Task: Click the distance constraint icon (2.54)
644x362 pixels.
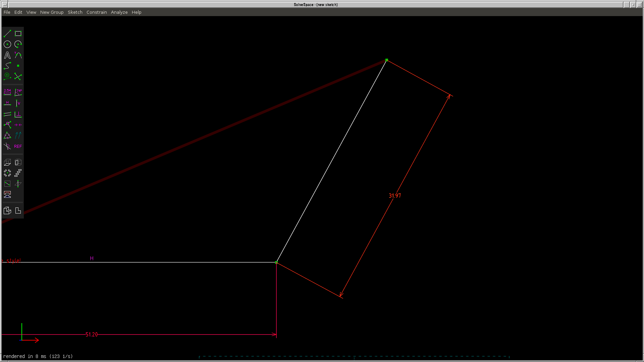Action: tap(7, 92)
